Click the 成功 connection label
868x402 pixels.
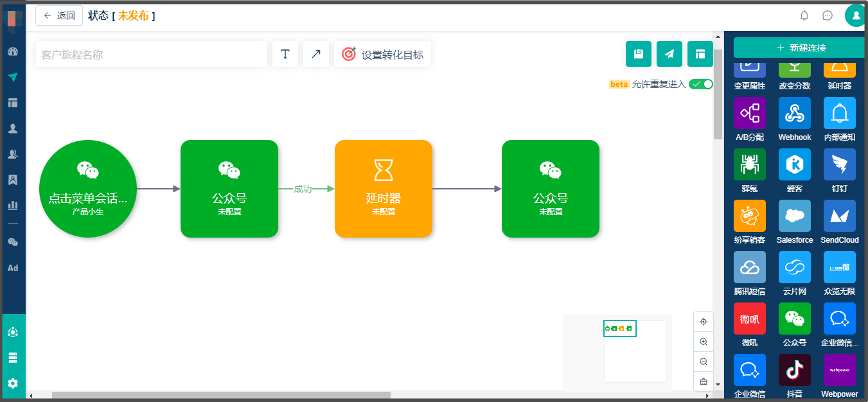click(x=303, y=189)
